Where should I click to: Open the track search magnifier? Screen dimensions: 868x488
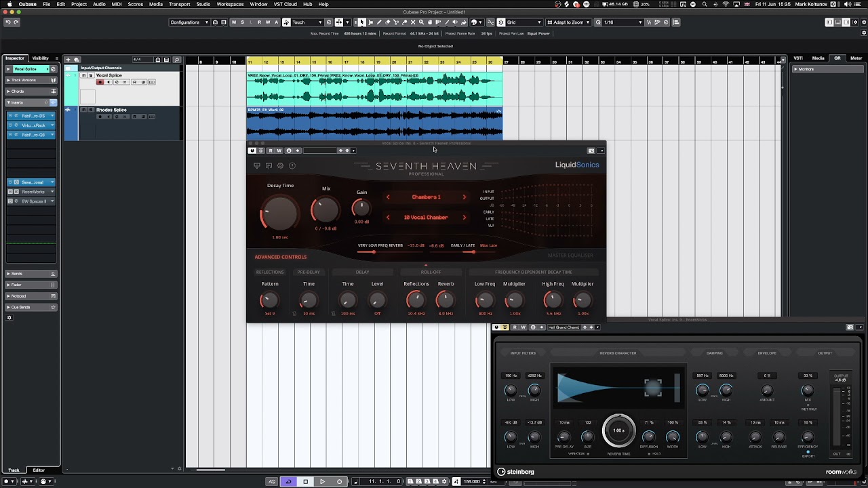(177, 60)
